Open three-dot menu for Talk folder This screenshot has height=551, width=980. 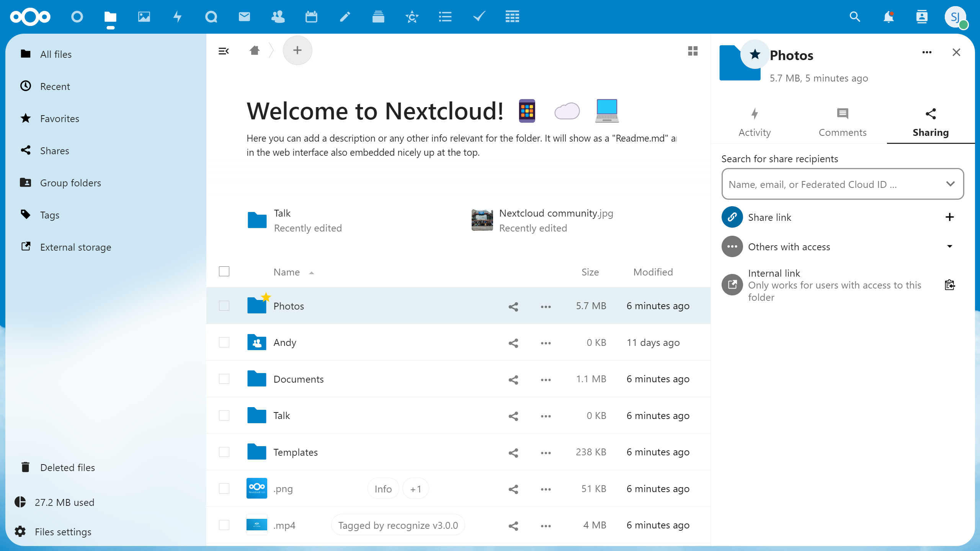point(546,416)
